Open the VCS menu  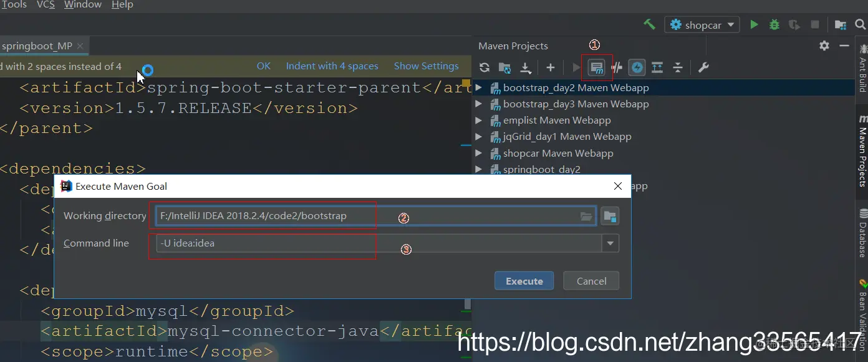46,4
